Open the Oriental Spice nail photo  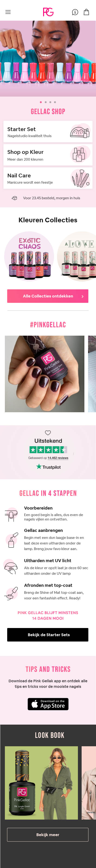45,374
